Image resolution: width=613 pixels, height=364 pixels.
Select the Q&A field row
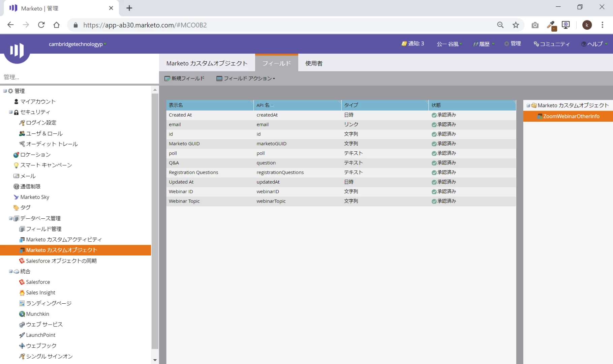pyautogui.click(x=341, y=163)
